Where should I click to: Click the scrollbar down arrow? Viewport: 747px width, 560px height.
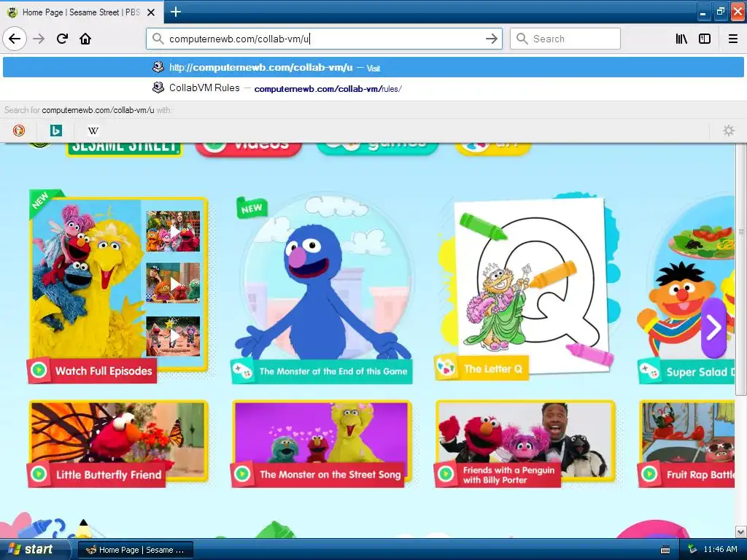[741, 532]
